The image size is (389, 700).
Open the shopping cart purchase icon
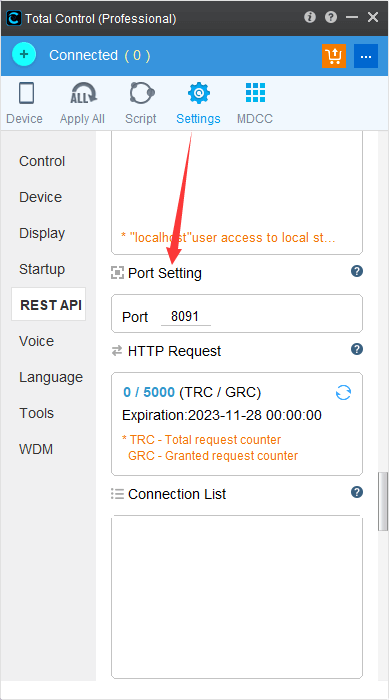(334, 56)
